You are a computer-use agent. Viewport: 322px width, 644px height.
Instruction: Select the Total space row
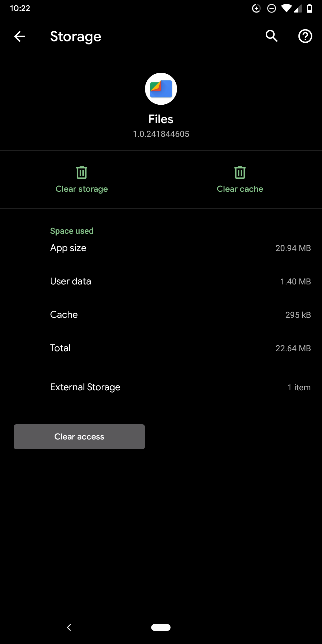pyautogui.click(x=161, y=348)
